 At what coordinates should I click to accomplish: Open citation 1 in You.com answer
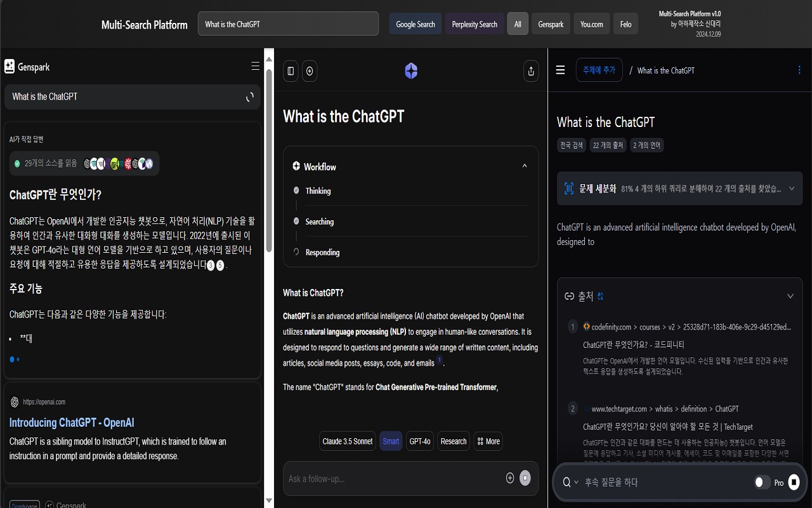pyautogui.click(x=439, y=361)
